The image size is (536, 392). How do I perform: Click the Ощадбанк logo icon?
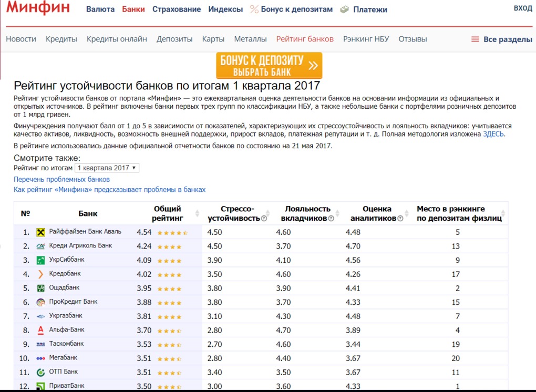click(x=41, y=287)
